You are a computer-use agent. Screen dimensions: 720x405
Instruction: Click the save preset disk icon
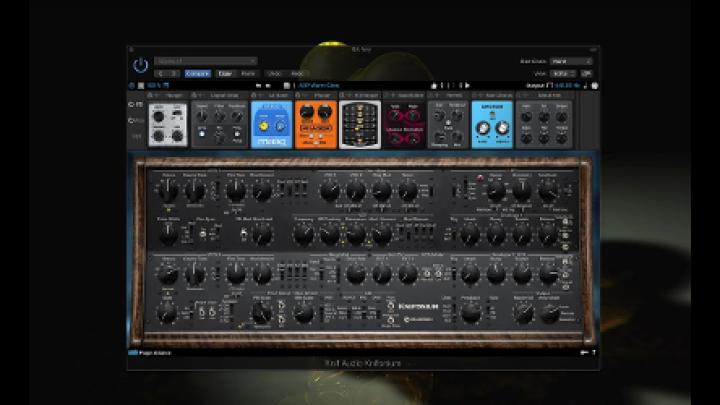(x=287, y=85)
